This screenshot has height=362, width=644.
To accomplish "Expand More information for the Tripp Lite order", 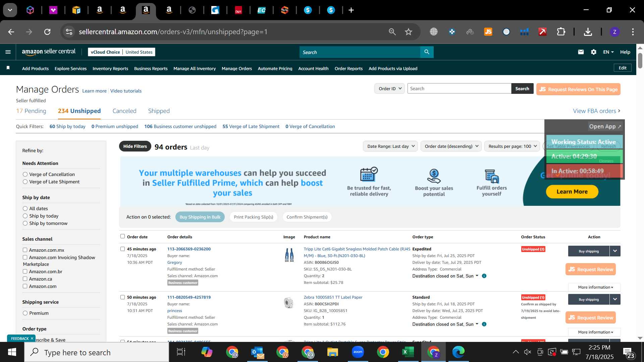I will click(594, 287).
